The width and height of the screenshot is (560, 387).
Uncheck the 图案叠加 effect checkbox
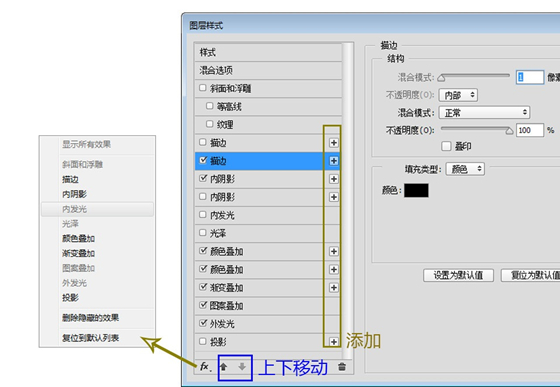(203, 305)
